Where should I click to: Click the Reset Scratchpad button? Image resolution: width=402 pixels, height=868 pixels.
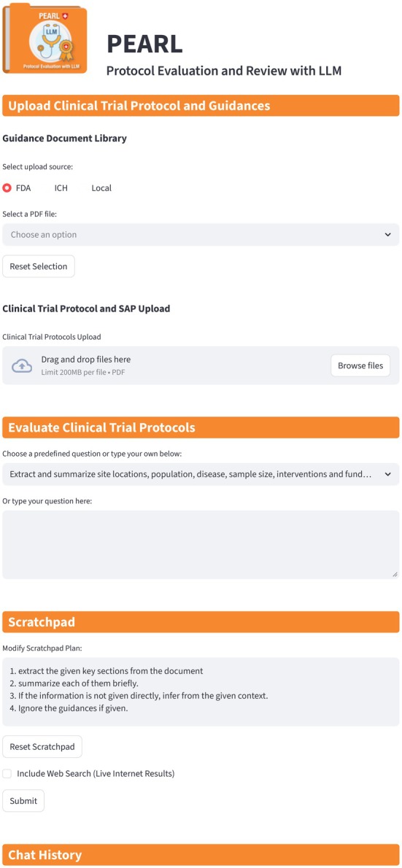(x=42, y=747)
